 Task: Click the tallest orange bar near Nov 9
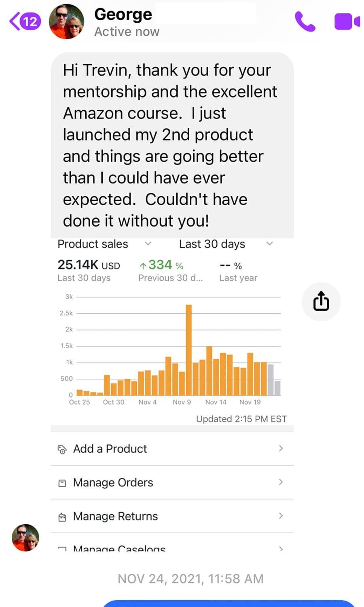pyautogui.click(x=189, y=350)
